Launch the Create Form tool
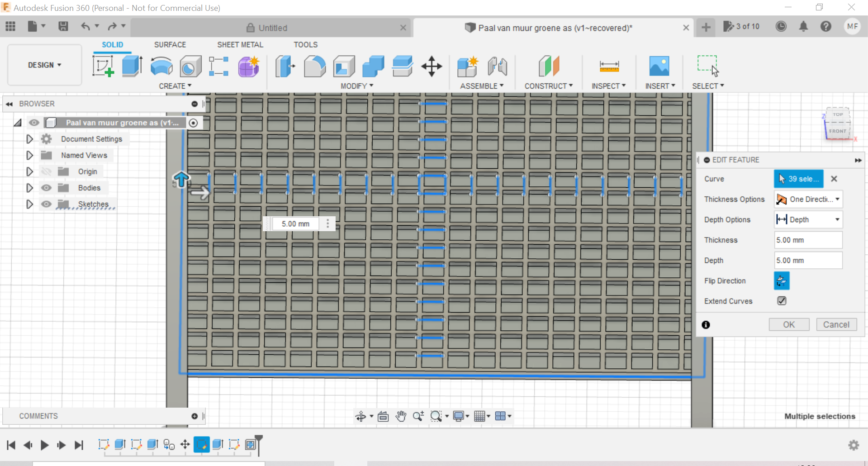 (x=248, y=66)
